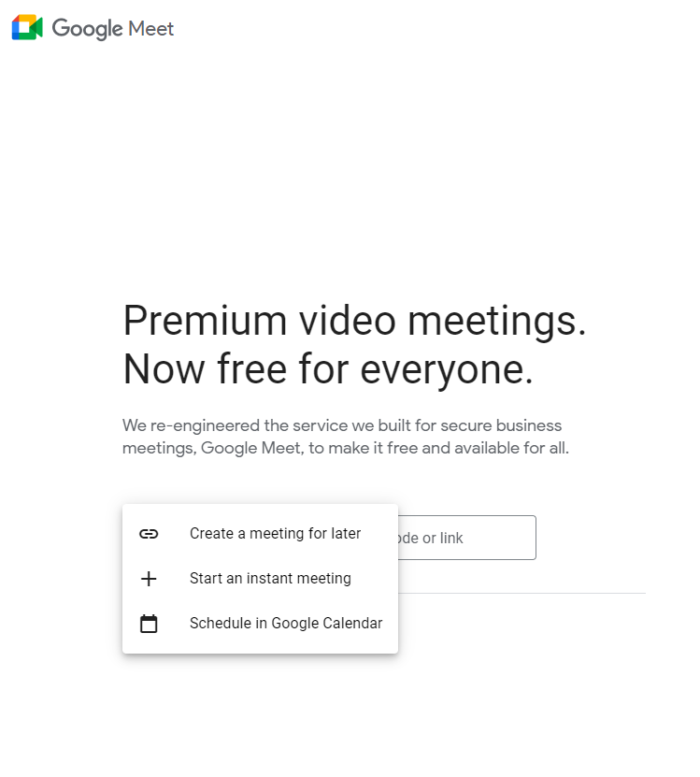Select Create a meeting for later
Viewport: 700px width, 777px height.
point(260,534)
